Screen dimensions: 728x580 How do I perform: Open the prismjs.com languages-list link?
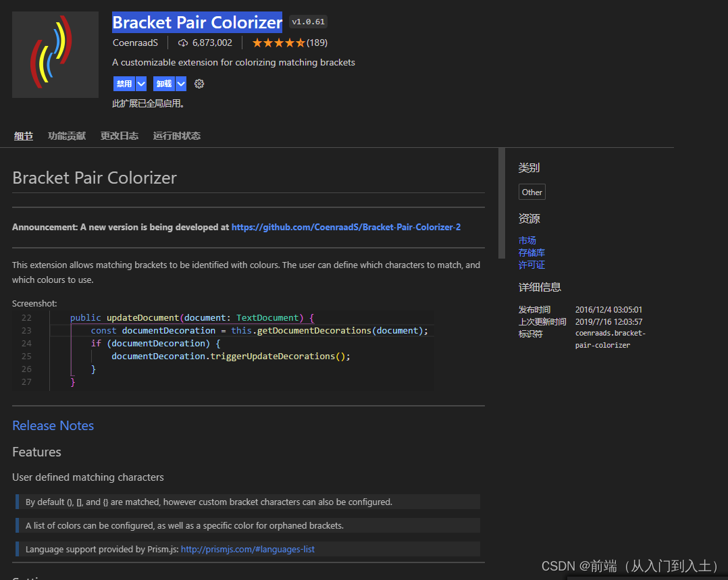coord(247,550)
